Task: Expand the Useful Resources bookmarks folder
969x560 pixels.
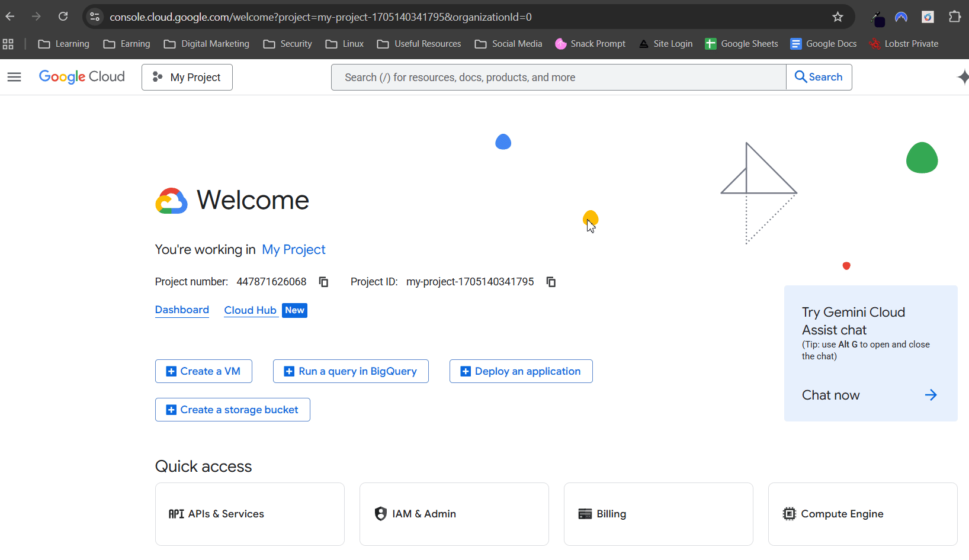Action: click(419, 43)
